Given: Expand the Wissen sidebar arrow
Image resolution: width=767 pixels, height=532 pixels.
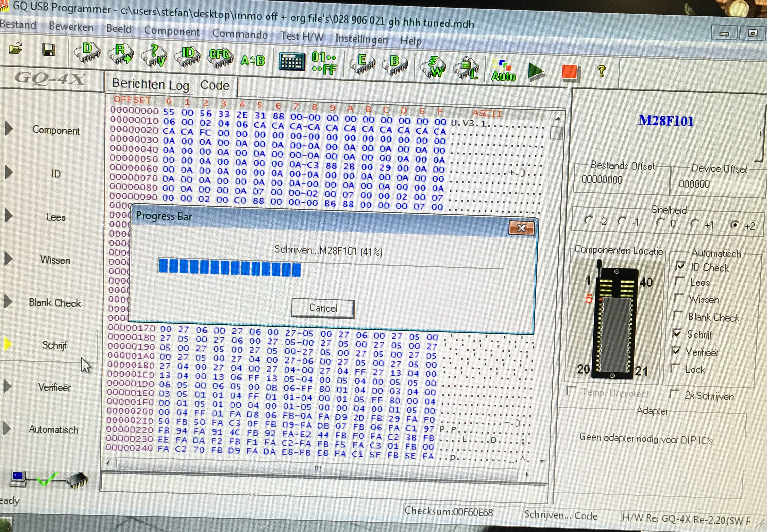Looking at the screenshot, I should click(x=8, y=259).
